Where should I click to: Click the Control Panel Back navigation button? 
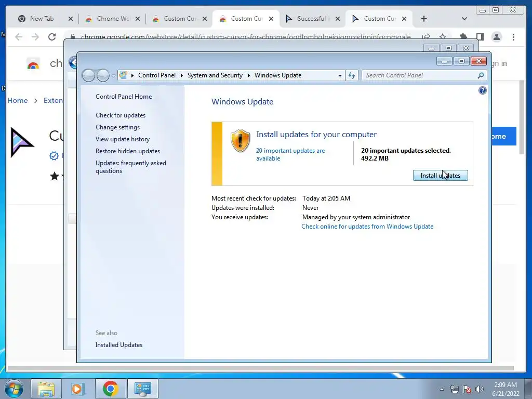tap(88, 75)
